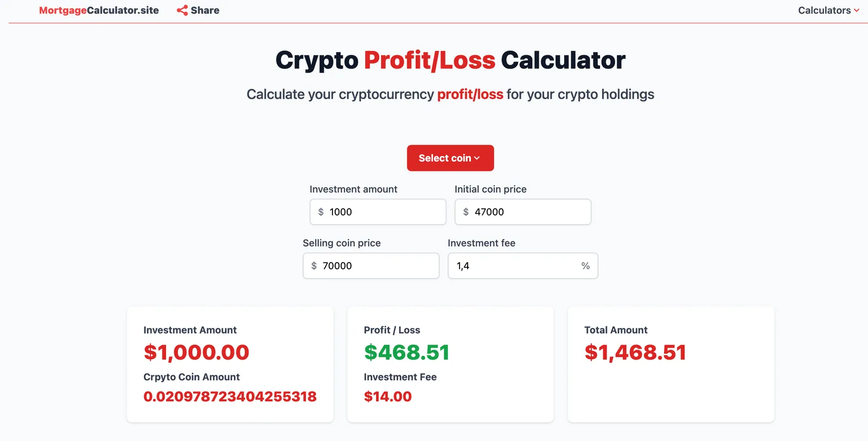The image size is (868, 441).
Task: Focus the Investment amount input field
Action: [x=378, y=212]
